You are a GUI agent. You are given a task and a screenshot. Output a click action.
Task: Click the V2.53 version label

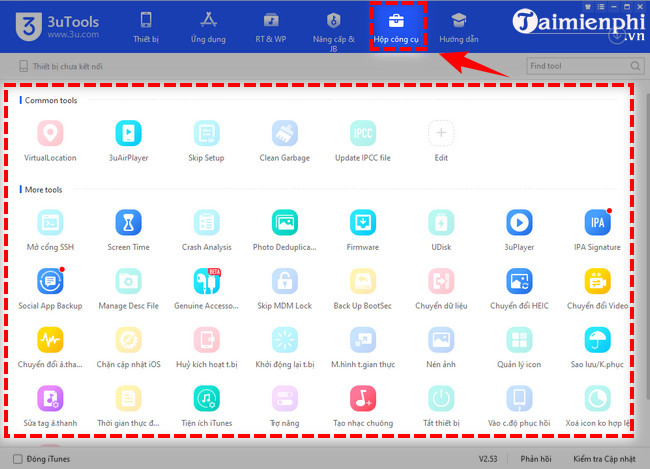pos(488,459)
